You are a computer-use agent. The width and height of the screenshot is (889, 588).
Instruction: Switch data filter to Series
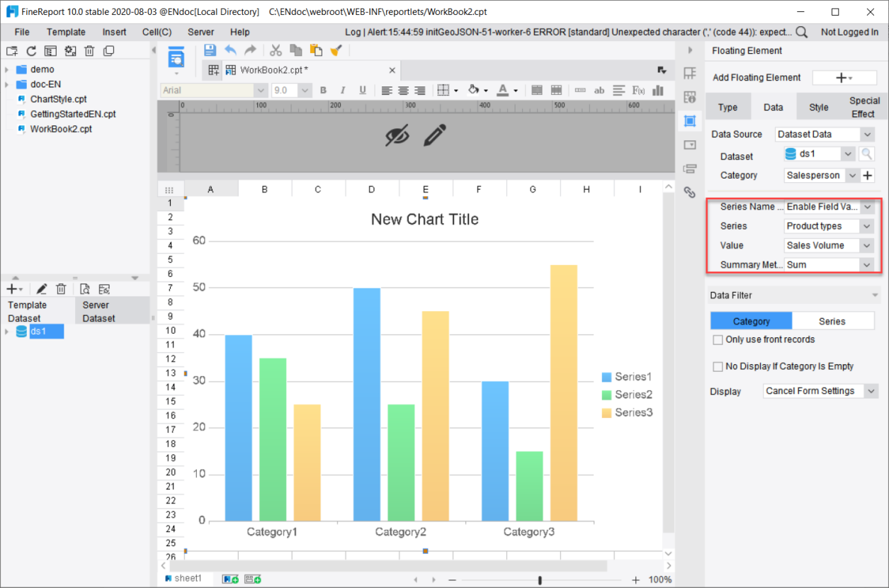click(x=832, y=321)
